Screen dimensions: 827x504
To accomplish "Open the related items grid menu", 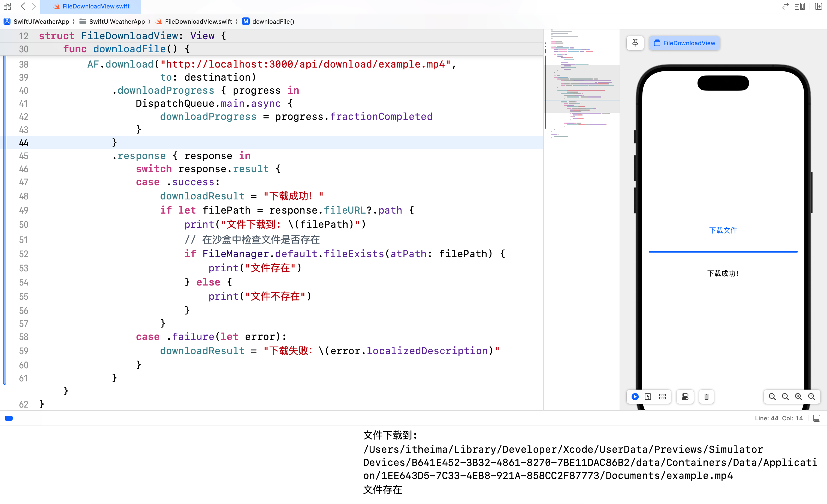I will coord(7,6).
